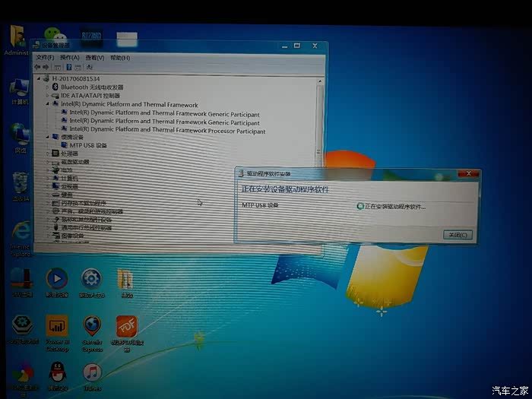Select the MTP USB 设备 tree entry
The width and height of the screenshot is (532, 399).
88,145
